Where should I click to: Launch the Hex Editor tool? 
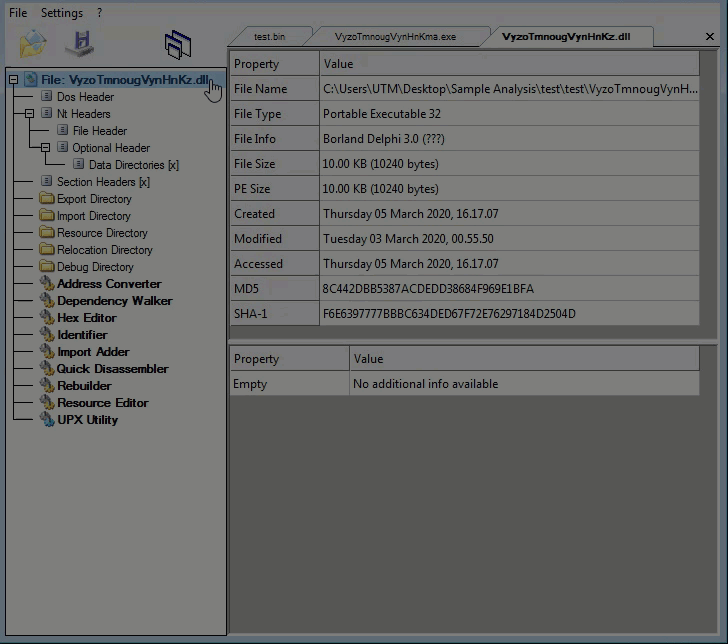point(87,318)
